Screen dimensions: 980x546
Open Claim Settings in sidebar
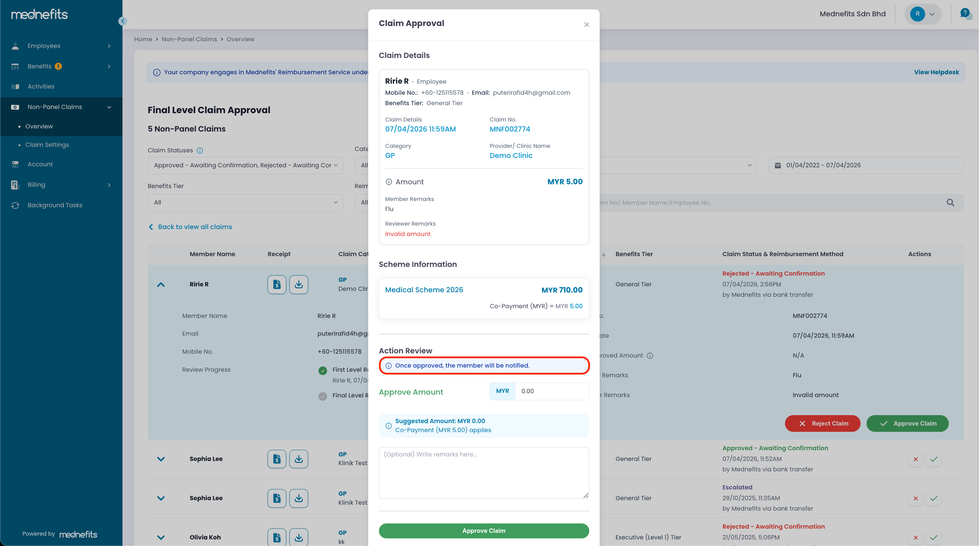click(47, 145)
